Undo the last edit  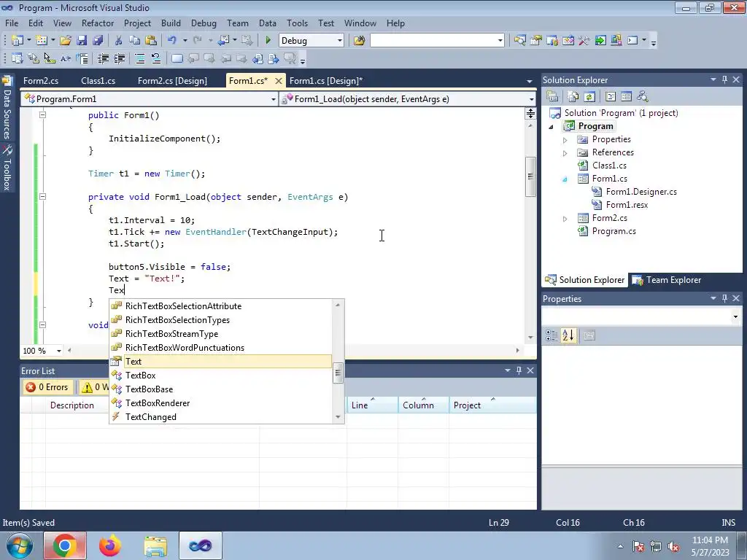(x=172, y=41)
